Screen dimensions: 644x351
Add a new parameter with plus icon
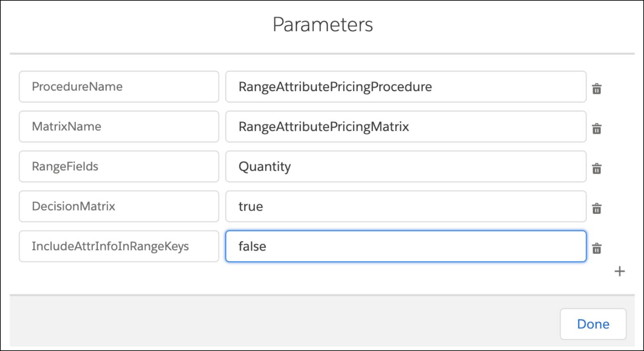(619, 271)
